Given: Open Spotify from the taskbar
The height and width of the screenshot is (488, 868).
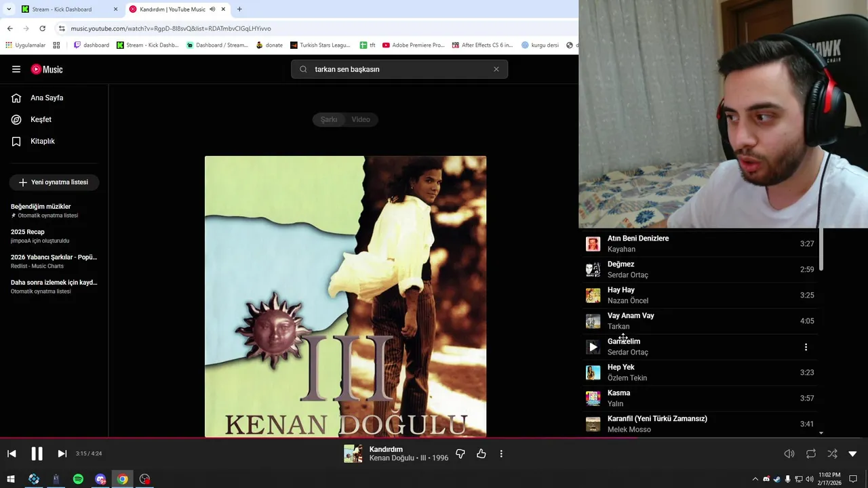Looking at the screenshot, I should tap(78, 479).
